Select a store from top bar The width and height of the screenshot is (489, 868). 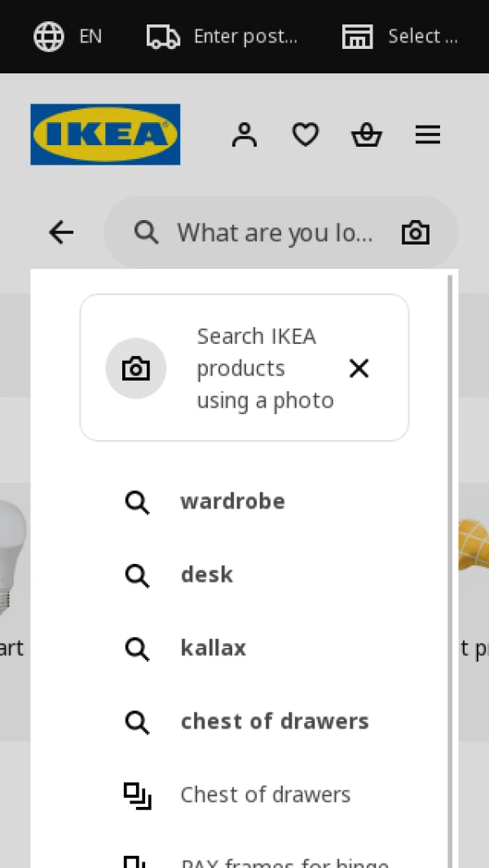[x=399, y=37]
